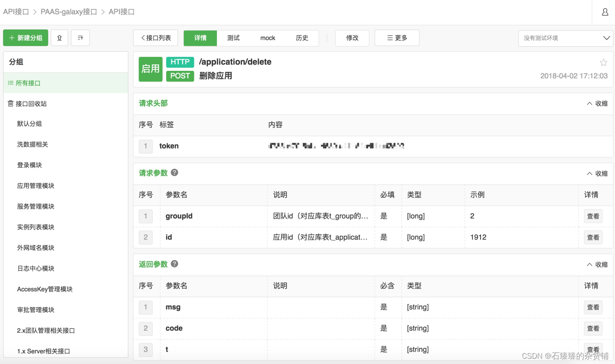Click 查看 for the groupId parameter
Viewport: 615px width, 364px height.
[x=593, y=216]
